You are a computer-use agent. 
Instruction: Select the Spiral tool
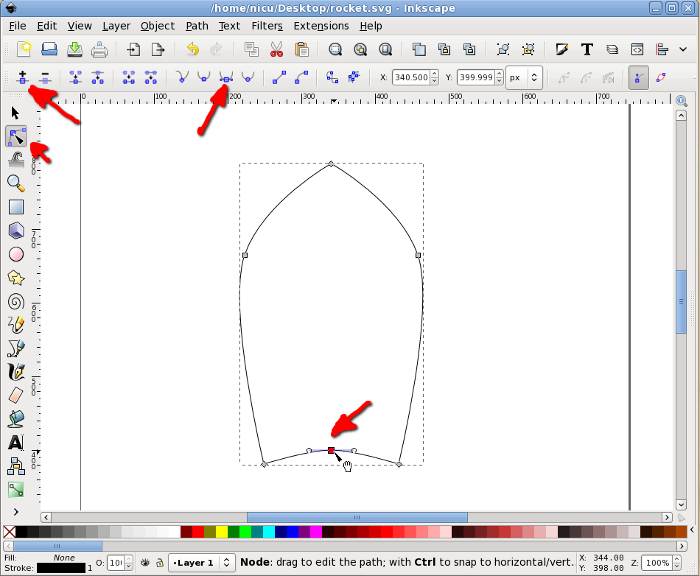click(16, 301)
